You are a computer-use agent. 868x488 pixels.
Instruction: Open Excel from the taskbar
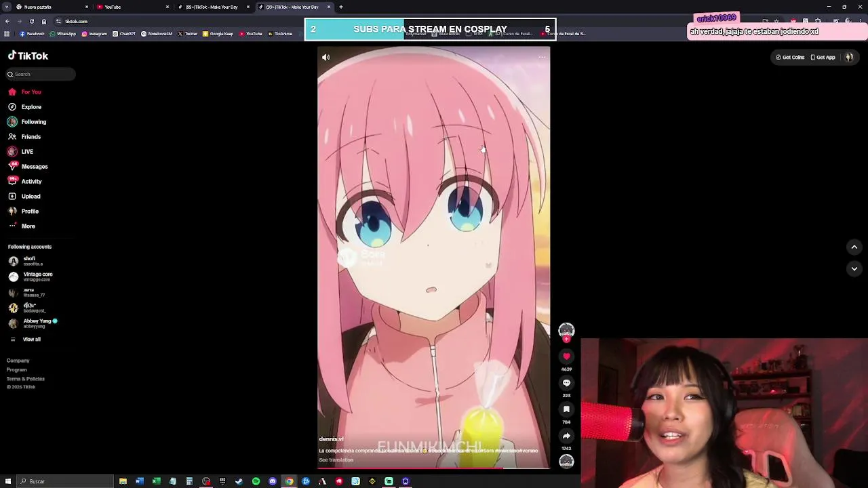pos(156,481)
